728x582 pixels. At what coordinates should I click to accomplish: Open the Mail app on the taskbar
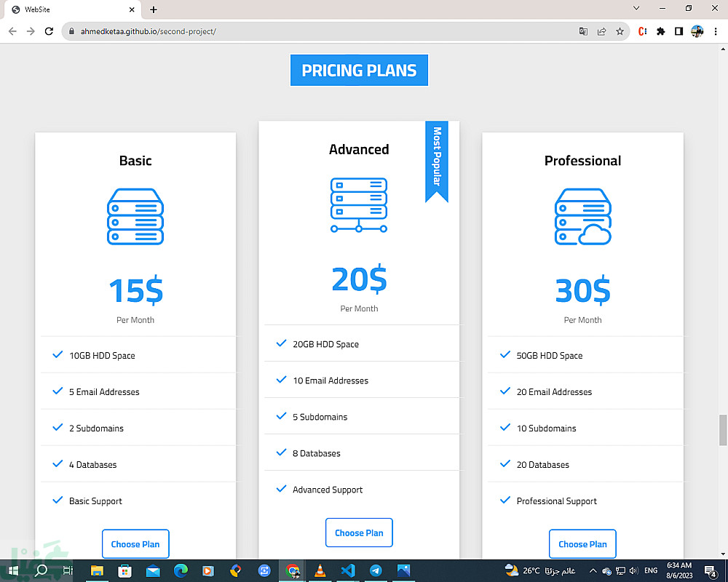(x=153, y=570)
